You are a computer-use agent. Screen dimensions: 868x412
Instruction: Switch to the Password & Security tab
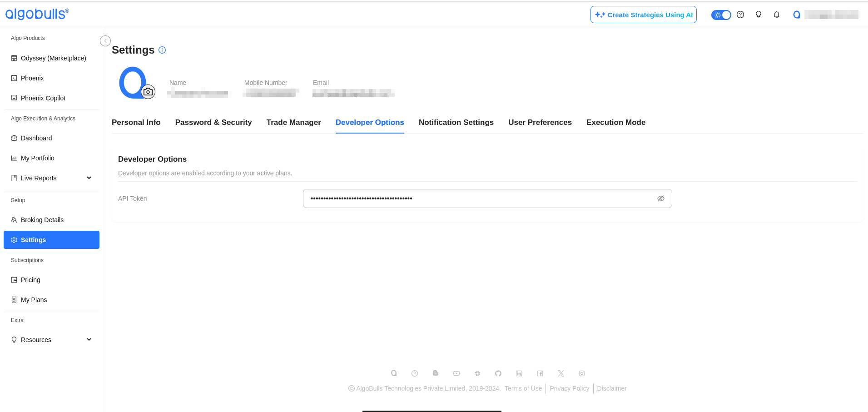[x=213, y=123]
